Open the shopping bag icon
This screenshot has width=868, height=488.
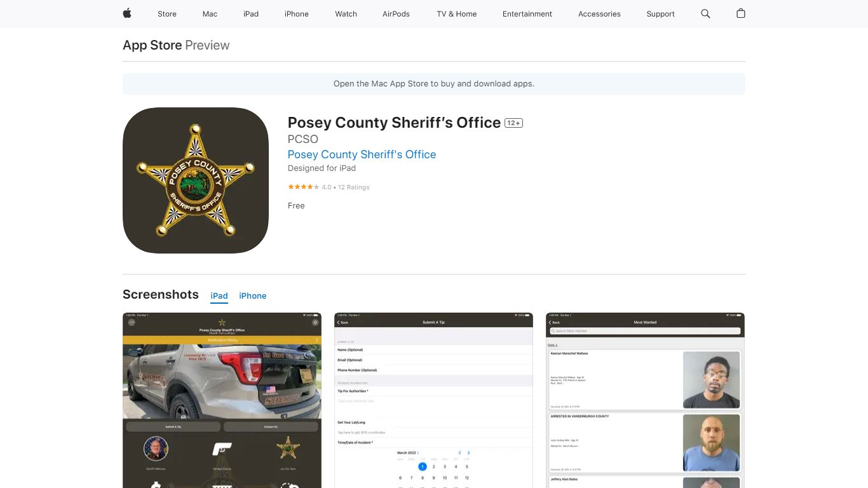[741, 13]
